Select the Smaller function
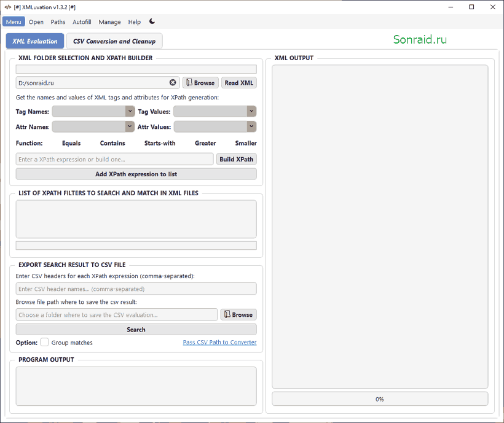The height and width of the screenshot is (423, 504). pyautogui.click(x=246, y=143)
